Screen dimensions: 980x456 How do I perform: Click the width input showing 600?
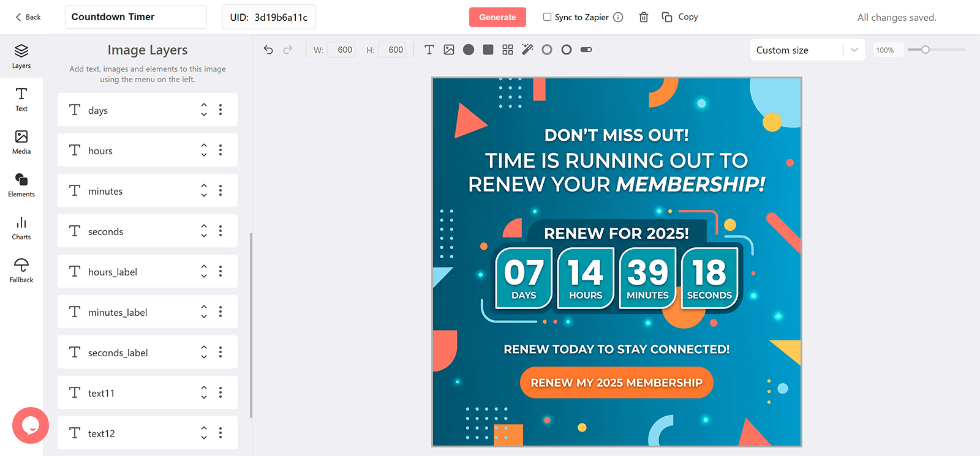pos(341,50)
